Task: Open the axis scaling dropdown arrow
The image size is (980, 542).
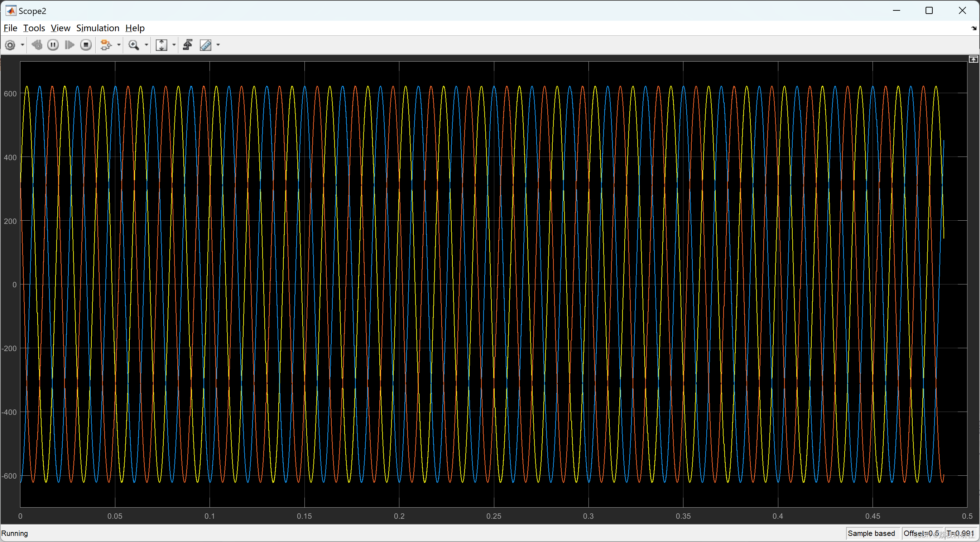Action: tap(174, 45)
